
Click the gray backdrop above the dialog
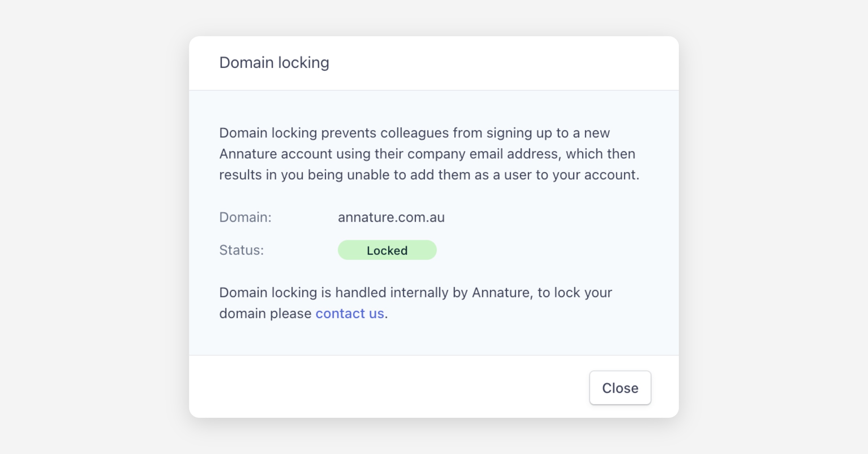(x=434, y=17)
